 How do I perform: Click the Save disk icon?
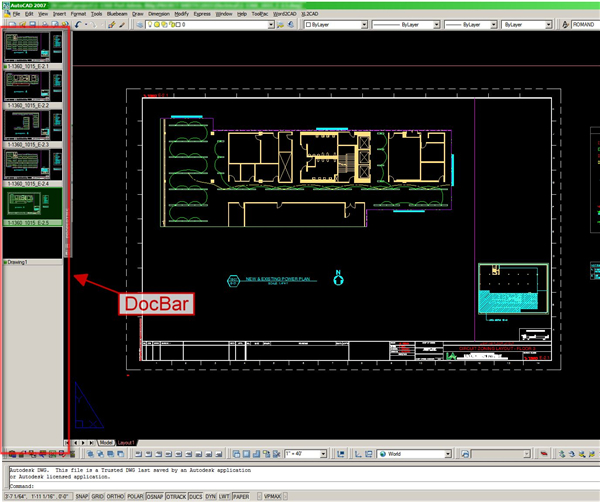[33, 24]
